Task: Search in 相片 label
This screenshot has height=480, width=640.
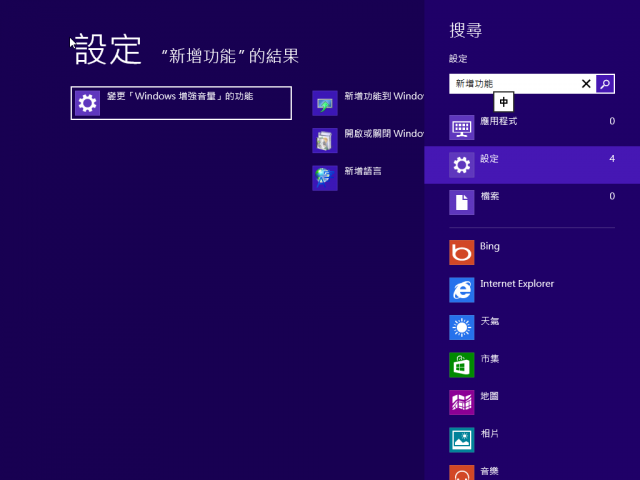Action: tap(490, 433)
